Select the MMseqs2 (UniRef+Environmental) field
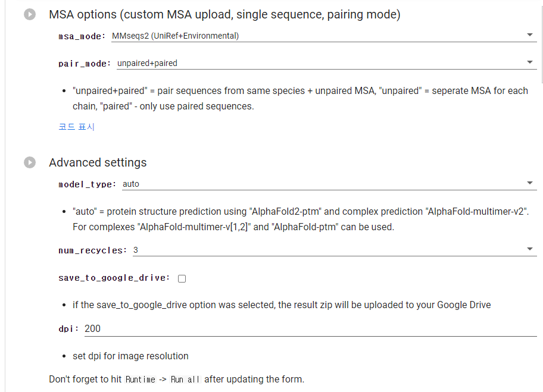 [x=324, y=36]
